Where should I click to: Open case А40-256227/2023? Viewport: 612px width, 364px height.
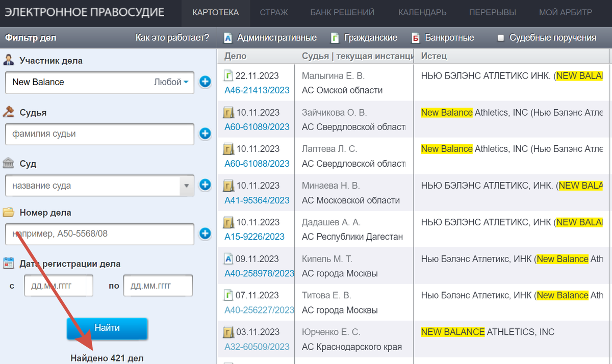[259, 310]
